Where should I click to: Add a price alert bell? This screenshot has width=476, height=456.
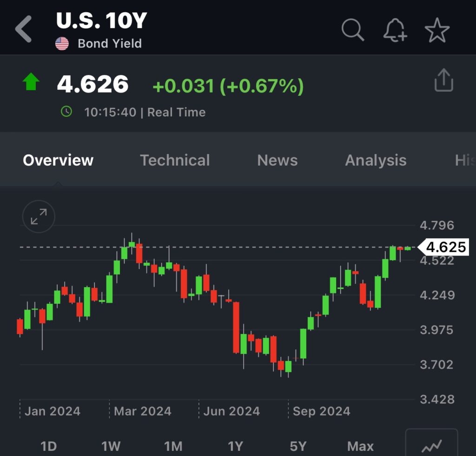click(x=395, y=31)
